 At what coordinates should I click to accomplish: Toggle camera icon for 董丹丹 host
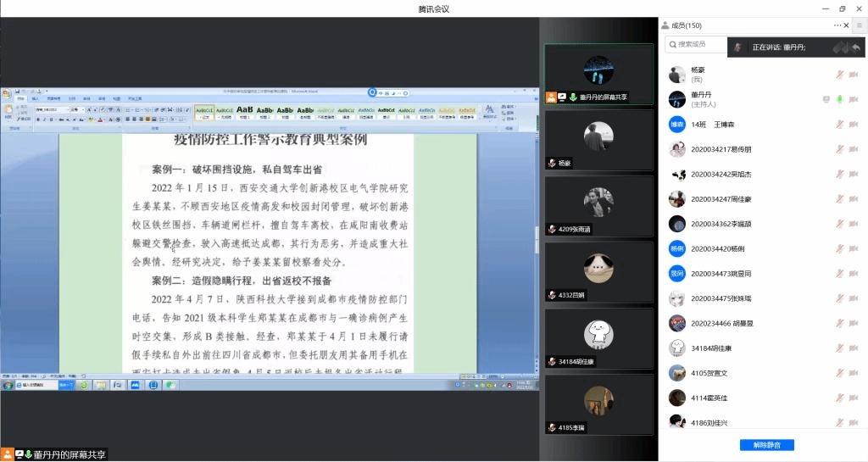tap(853, 99)
